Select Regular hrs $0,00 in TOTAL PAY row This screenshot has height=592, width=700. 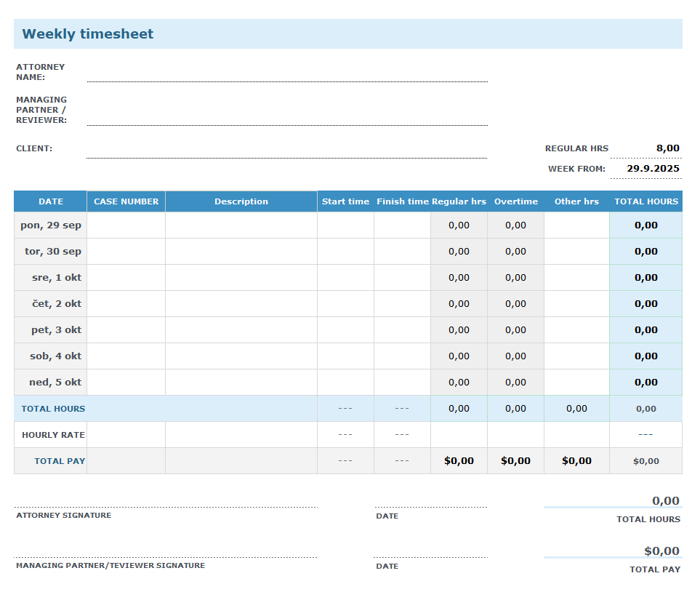tap(459, 461)
